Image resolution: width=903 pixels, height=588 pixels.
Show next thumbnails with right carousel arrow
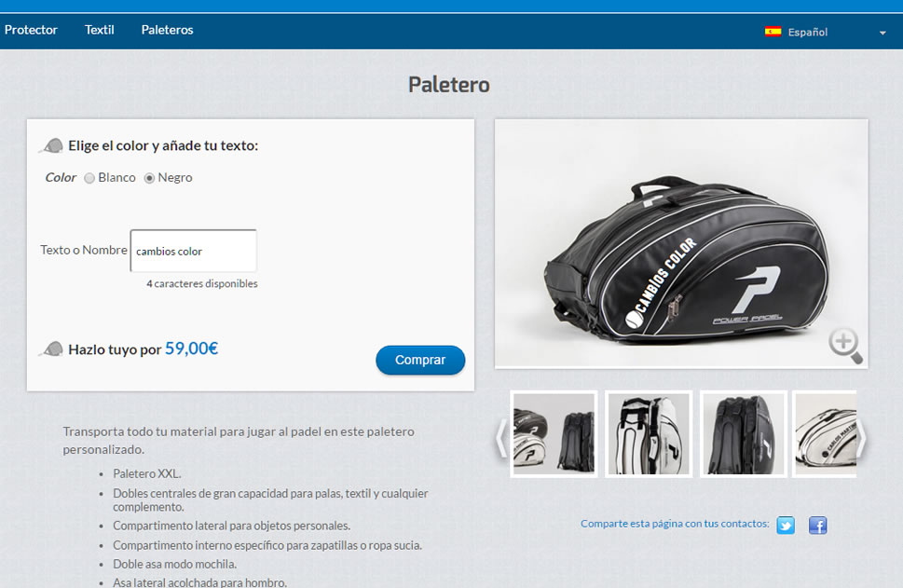click(862, 438)
